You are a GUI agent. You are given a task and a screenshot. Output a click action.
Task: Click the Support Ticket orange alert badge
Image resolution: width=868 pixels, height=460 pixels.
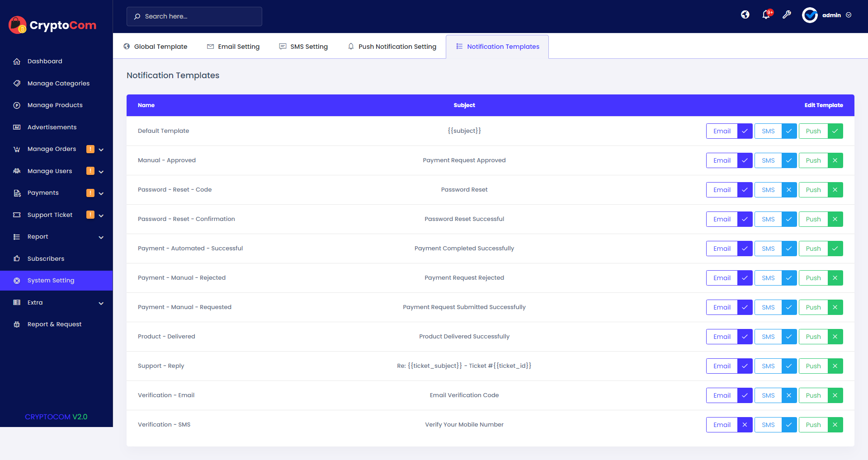pos(90,215)
